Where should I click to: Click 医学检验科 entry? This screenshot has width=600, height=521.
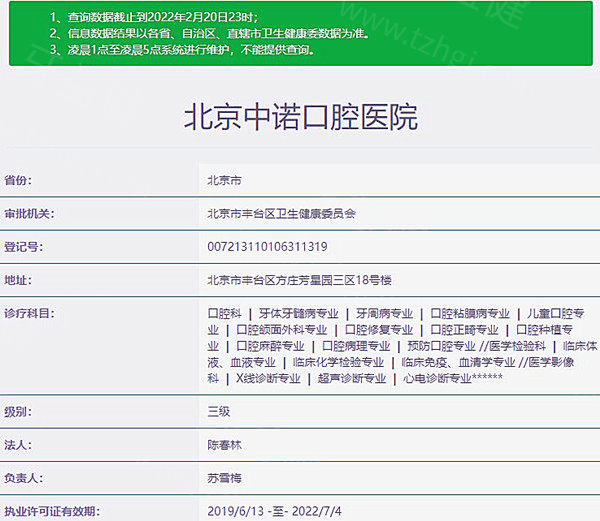point(517,346)
